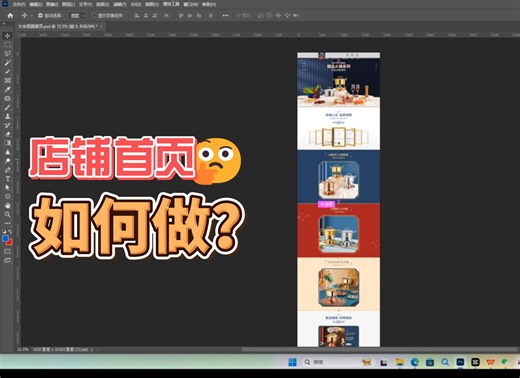The image size is (520, 378).
Task: Open the status bar info arrow
Action: (x=92, y=350)
